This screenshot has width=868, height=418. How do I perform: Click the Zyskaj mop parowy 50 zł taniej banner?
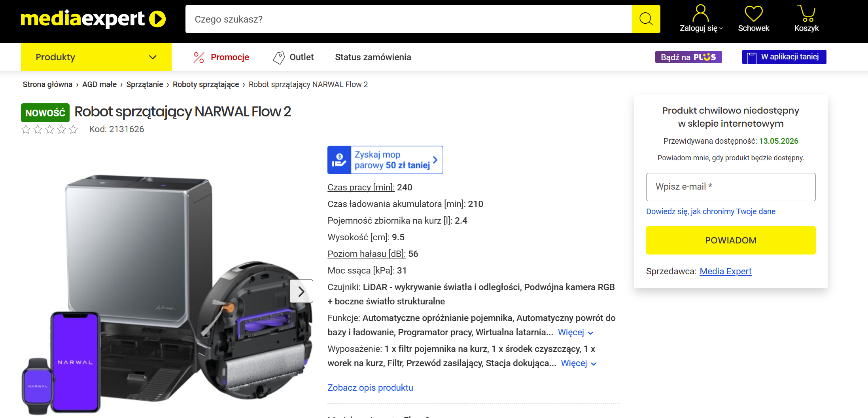pos(385,160)
